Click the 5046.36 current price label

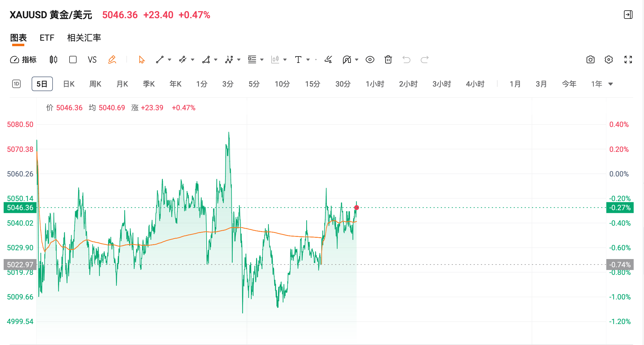click(x=20, y=208)
